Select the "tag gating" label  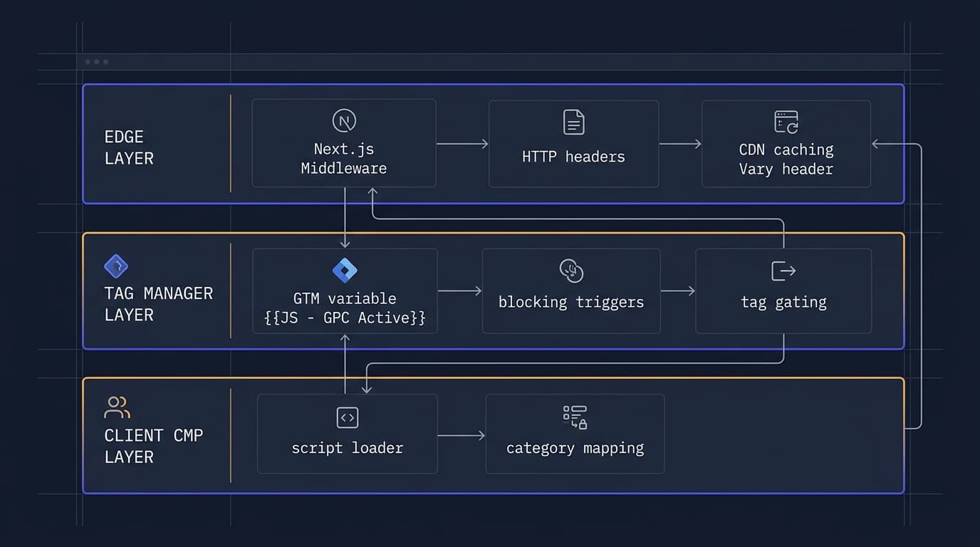point(783,302)
